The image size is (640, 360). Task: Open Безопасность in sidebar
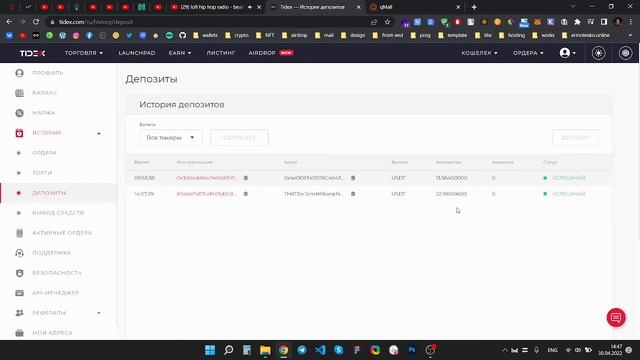[x=58, y=273]
